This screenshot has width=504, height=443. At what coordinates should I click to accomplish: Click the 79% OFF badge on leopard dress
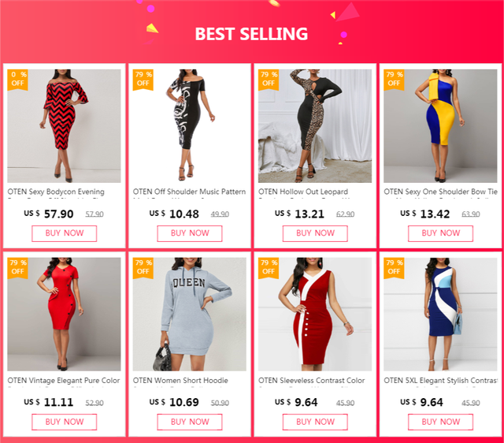[269, 80]
